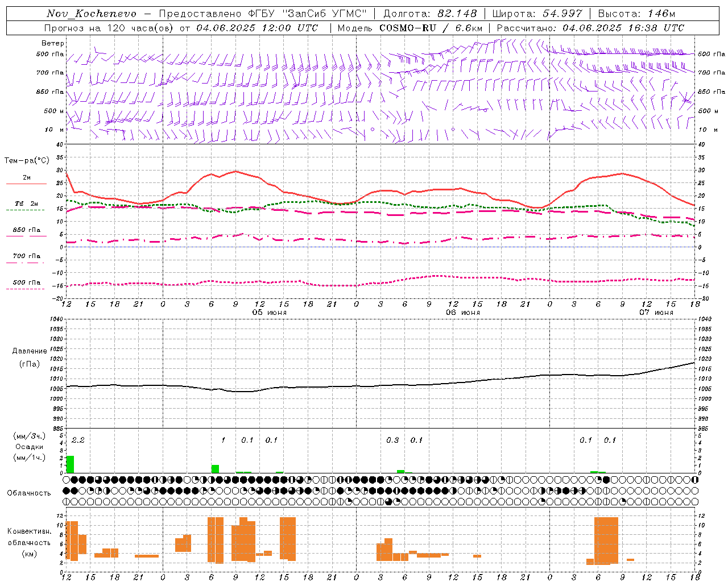Screen dimensions: 728x582
Task: Click the (гПа) pressure unit label
Action: pyautogui.click(x=30, y=364)
